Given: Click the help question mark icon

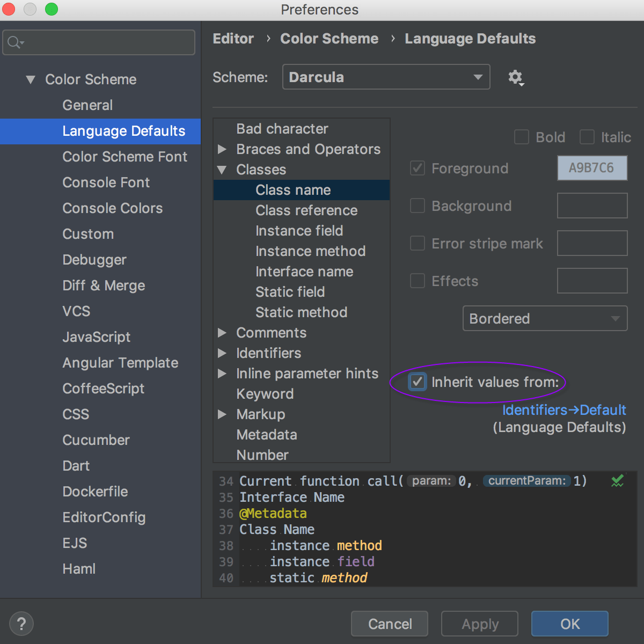Looking at the screenshot, I should click(x=21, y=624).
